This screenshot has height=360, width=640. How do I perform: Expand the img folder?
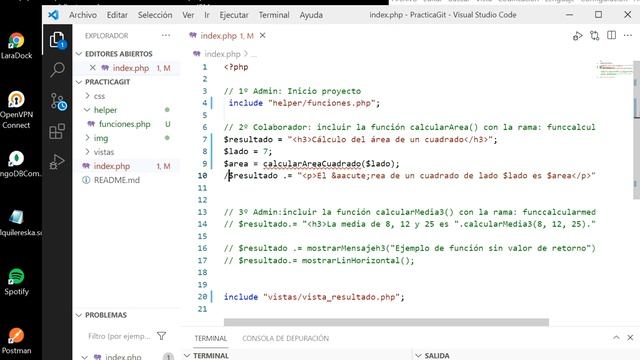(x=87, y=138)
